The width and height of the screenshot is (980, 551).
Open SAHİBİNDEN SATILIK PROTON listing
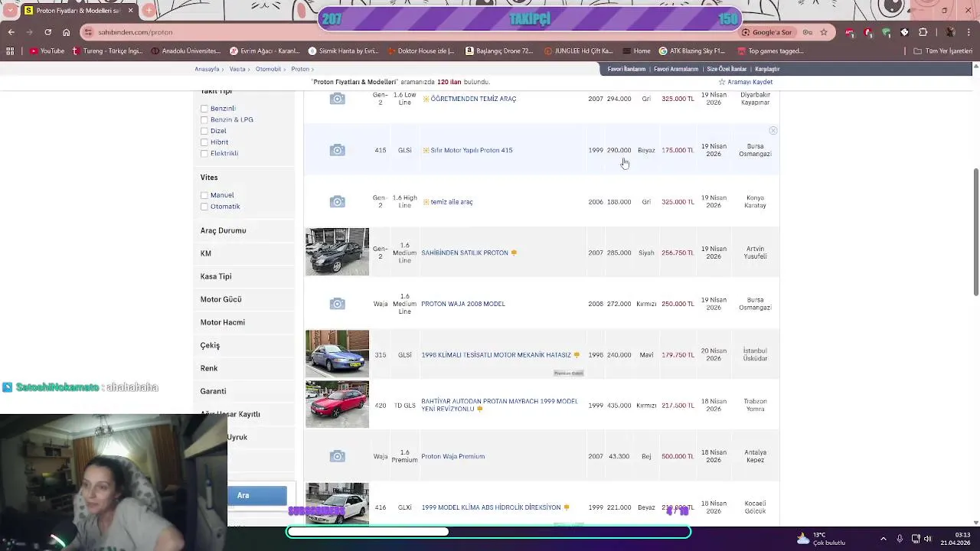click(465, 253)
